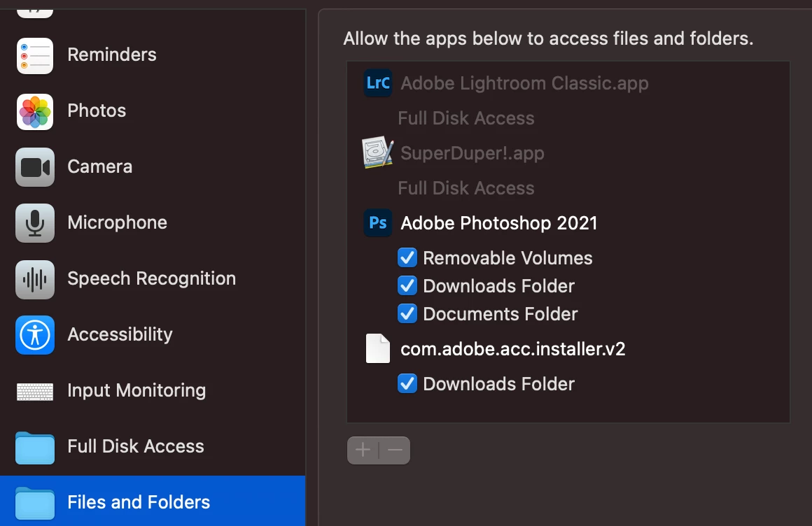Click the com.adobe.acc.installer.v2 document icon
812x526 pixels.
click(x=377, y=348)
